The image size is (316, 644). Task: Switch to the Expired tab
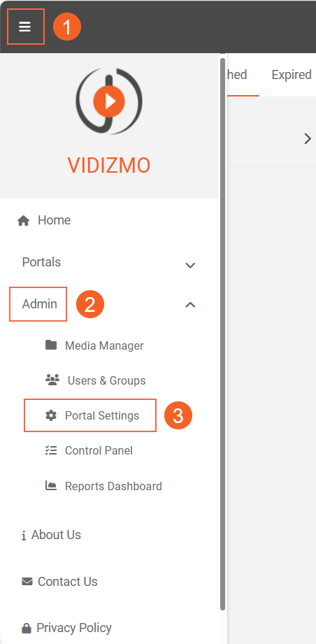coord(292,75)
